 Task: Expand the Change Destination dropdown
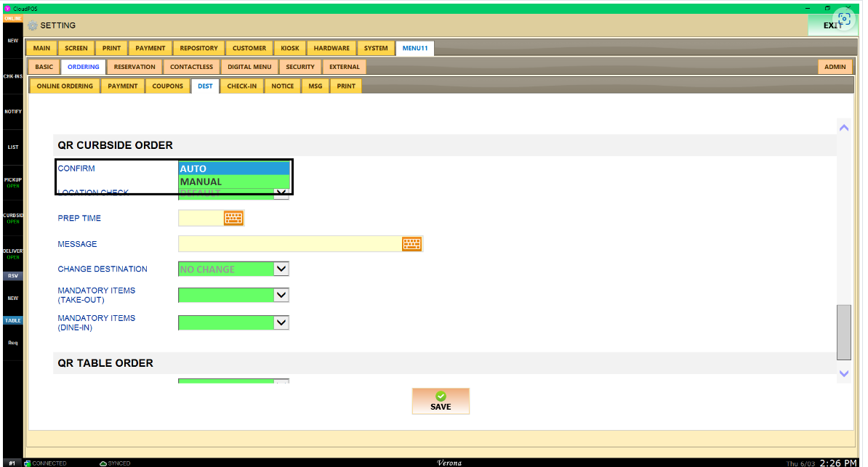tap(281, 269)
